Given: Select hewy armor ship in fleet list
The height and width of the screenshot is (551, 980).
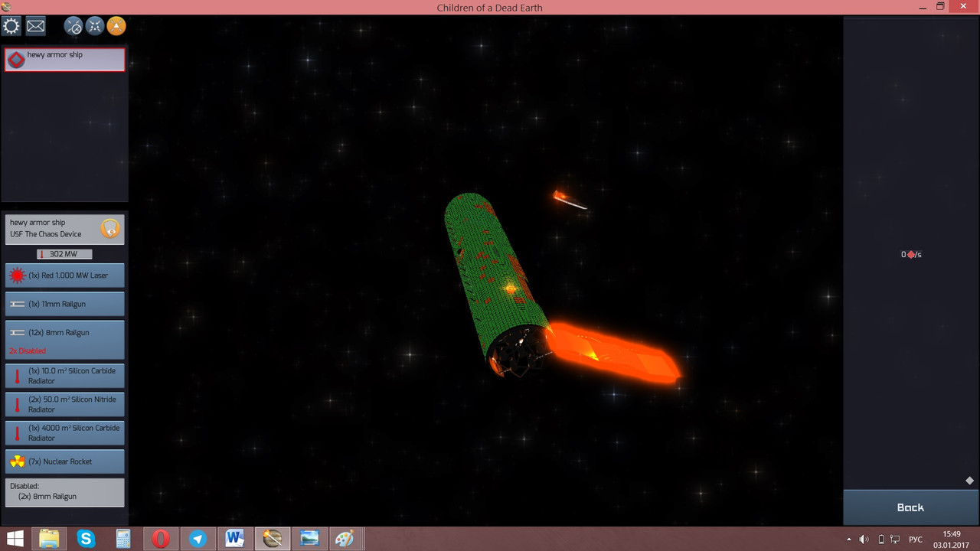Looking at the screenshot, I should pos(64,60).
